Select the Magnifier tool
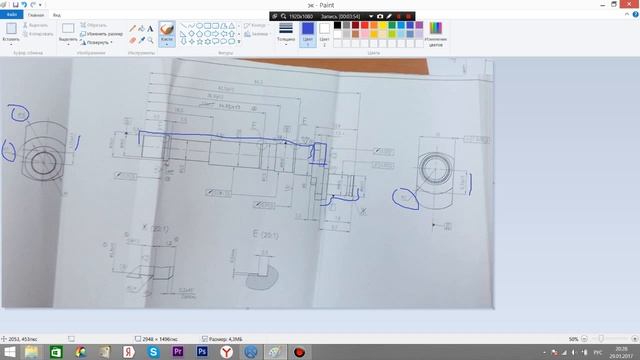Viewport: 640px width, 360px height. click(x=150, y=40)
